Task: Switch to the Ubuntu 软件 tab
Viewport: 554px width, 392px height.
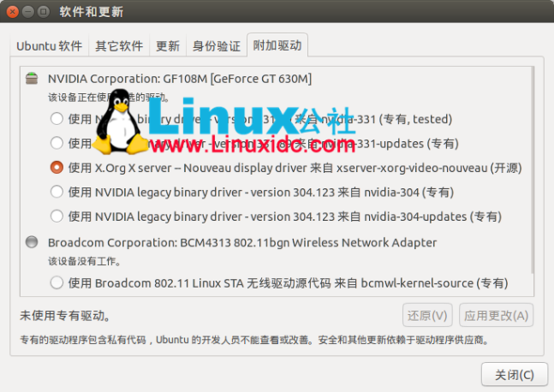Action: 50,45
